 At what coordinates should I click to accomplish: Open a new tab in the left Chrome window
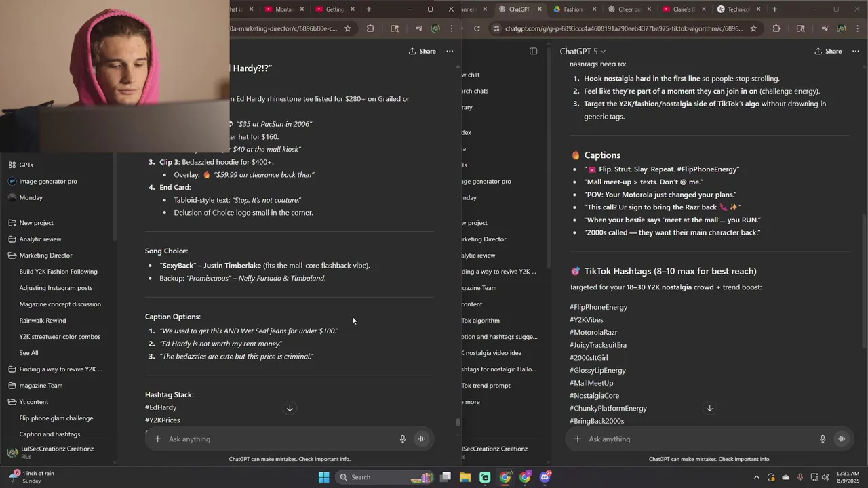click(x=369, y=9)
